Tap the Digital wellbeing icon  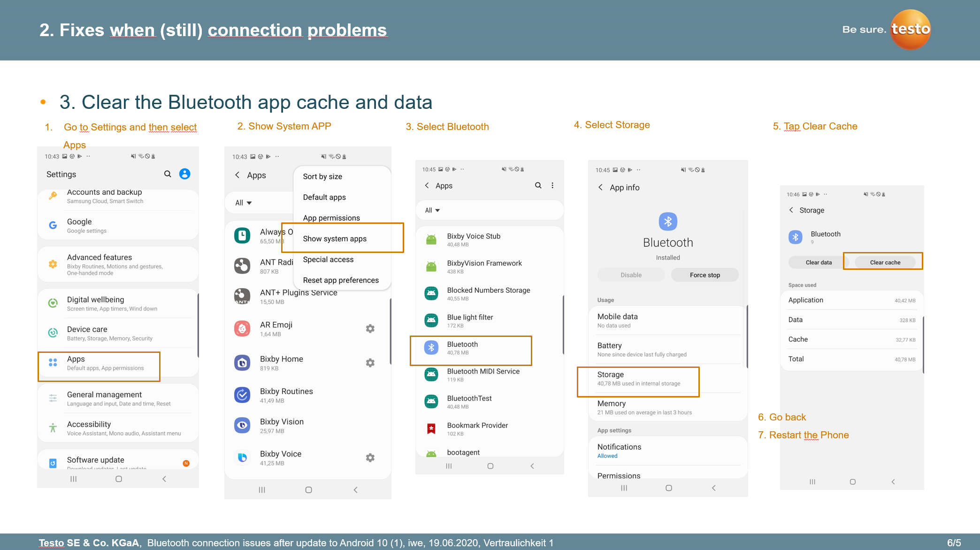(53, 303)
